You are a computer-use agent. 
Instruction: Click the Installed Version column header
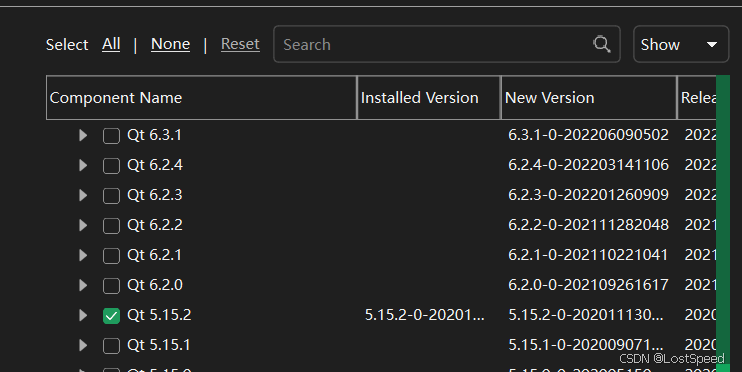(429, 97)
